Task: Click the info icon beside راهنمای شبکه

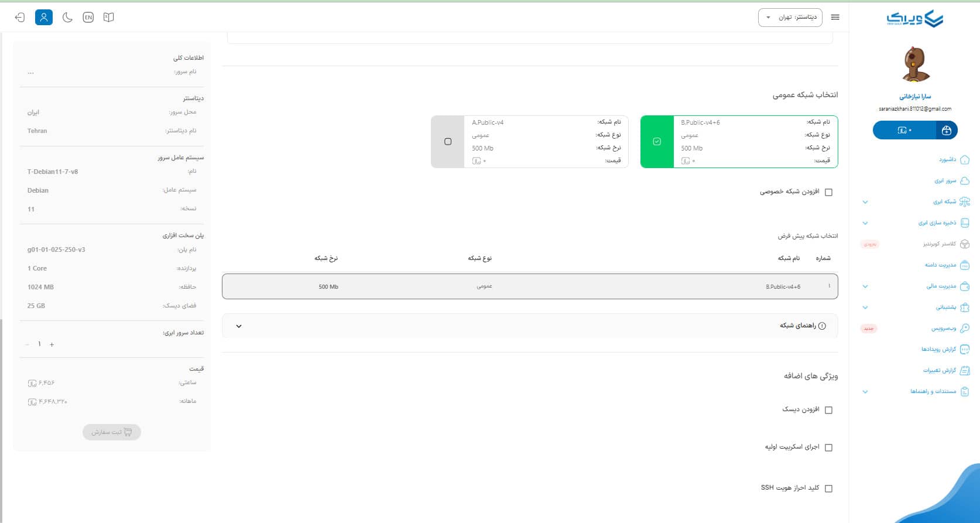Action: pos(822,326)
